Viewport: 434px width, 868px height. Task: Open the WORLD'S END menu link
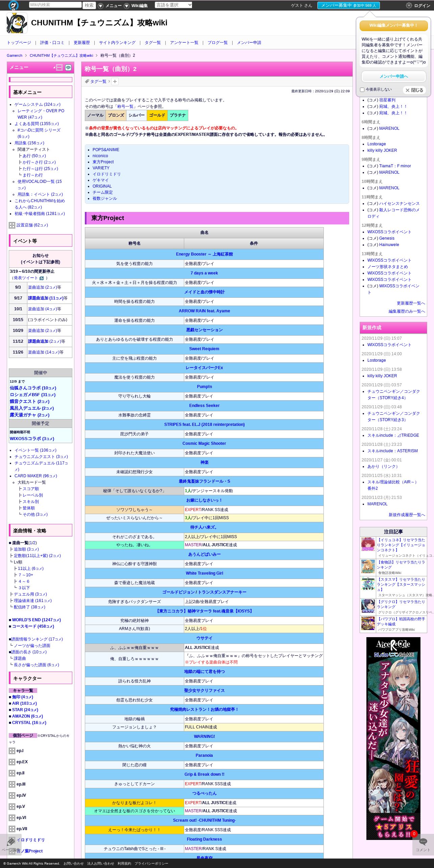pyautogui.click(x=37, y=620)
